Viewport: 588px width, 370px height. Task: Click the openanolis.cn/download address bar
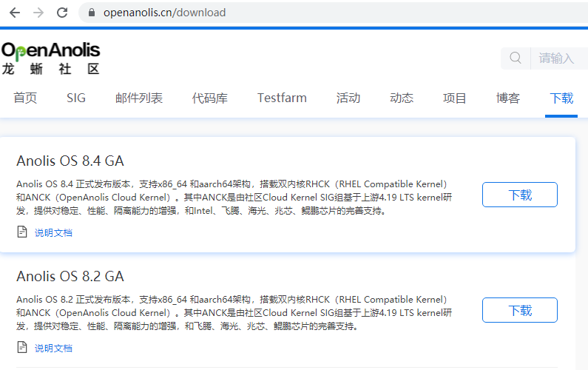pyautogui.click(x=333, y=13)
